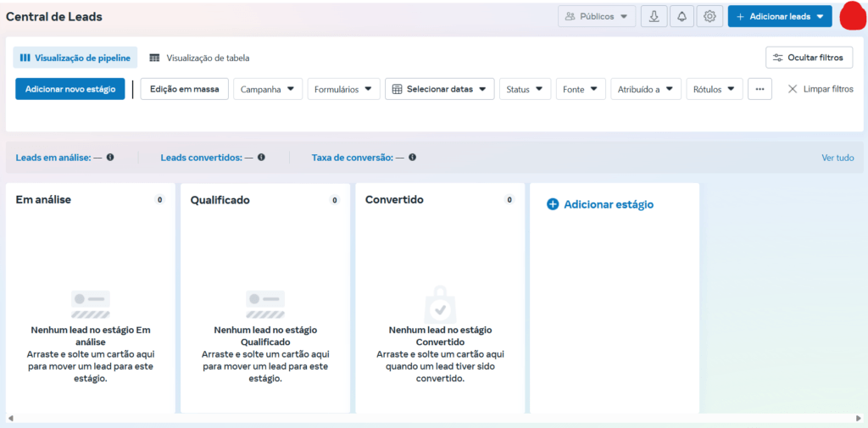Open the settings gear icon
The width and height of the screenshot is (868, 428).
click(709, 17)
